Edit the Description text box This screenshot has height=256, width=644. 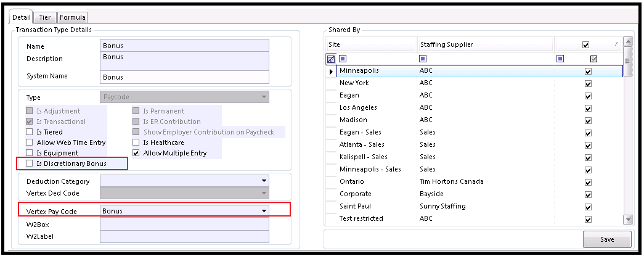tap(184, 61)
